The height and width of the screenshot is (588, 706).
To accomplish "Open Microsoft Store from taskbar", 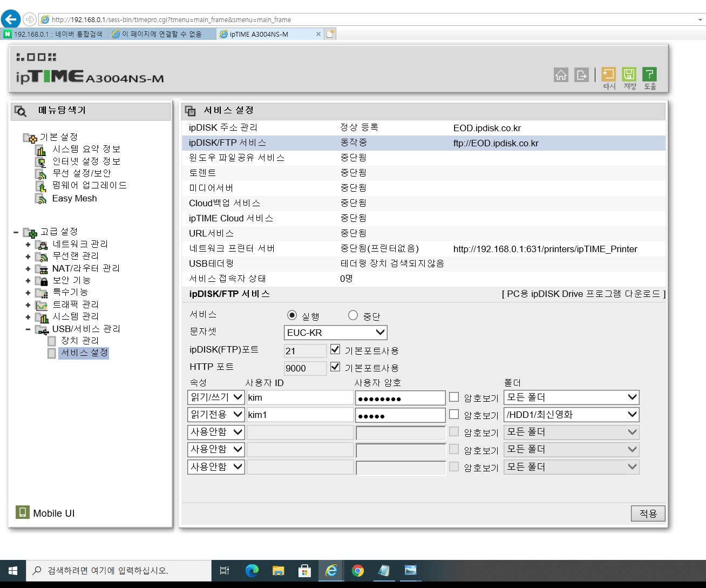I will 305,571.
